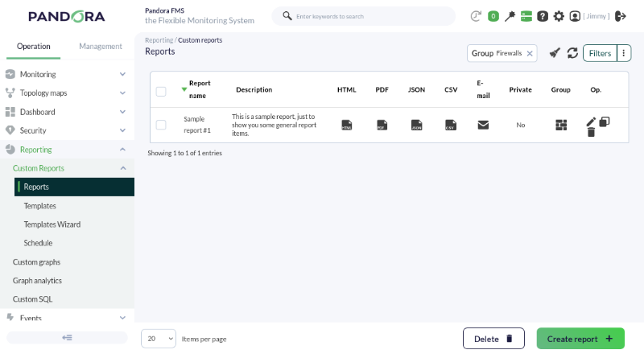644x354 pixels.
Task: Click the Pandora logo
Action: [67, 16]
